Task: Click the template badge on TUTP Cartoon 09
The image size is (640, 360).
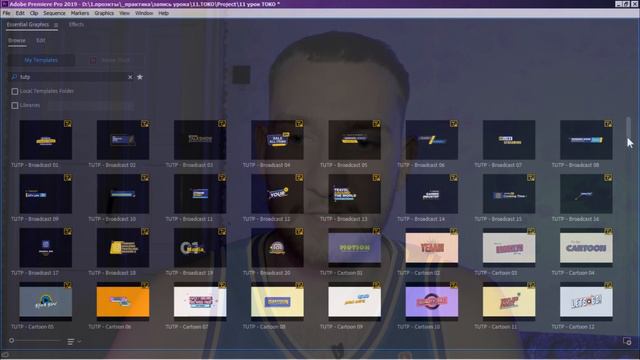Action: tap(376, 285)
